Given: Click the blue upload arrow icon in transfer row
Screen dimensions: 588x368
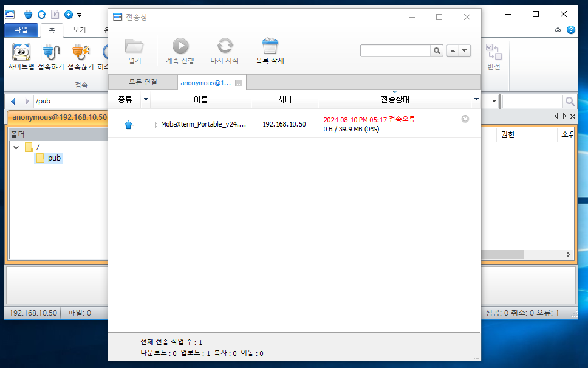Looking at the screenshot, I should (x=129, y=125).
